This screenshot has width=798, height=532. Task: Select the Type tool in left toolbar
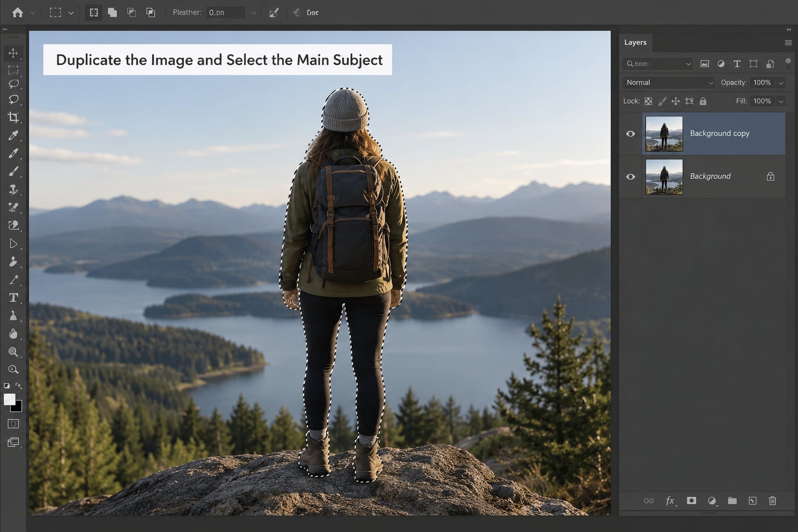[x=13, y=298]
